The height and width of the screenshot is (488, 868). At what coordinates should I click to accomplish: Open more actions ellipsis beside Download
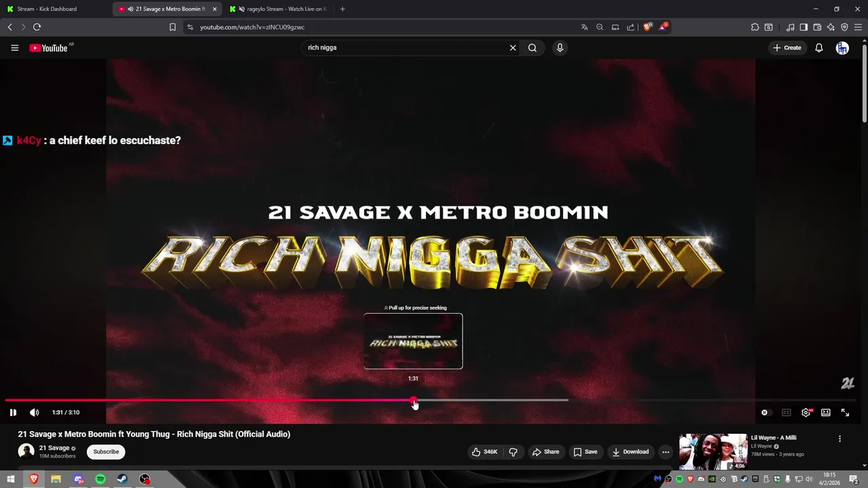click(x=665, y=452)
